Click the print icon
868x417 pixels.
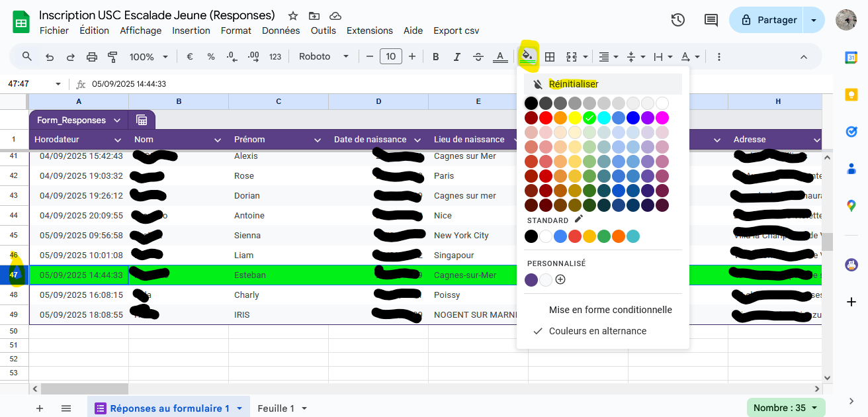(92, 57)
